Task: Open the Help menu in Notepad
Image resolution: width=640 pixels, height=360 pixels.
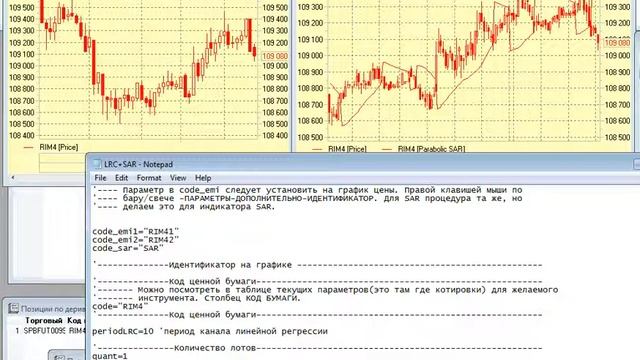Action: (x=203, y=178)
